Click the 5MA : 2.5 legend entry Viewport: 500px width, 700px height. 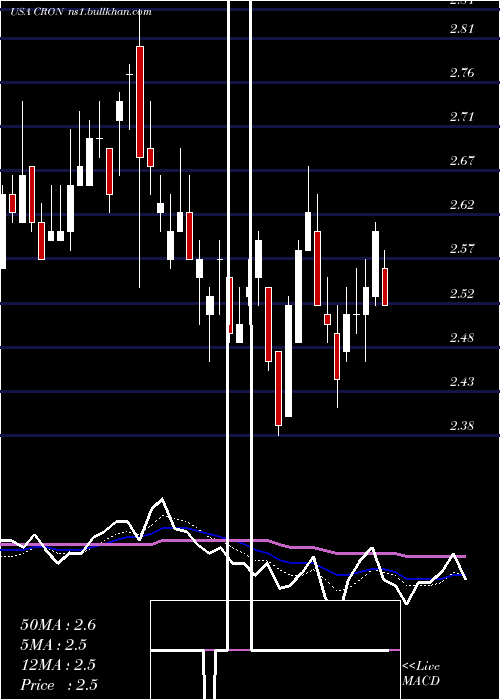click(54, 645)
